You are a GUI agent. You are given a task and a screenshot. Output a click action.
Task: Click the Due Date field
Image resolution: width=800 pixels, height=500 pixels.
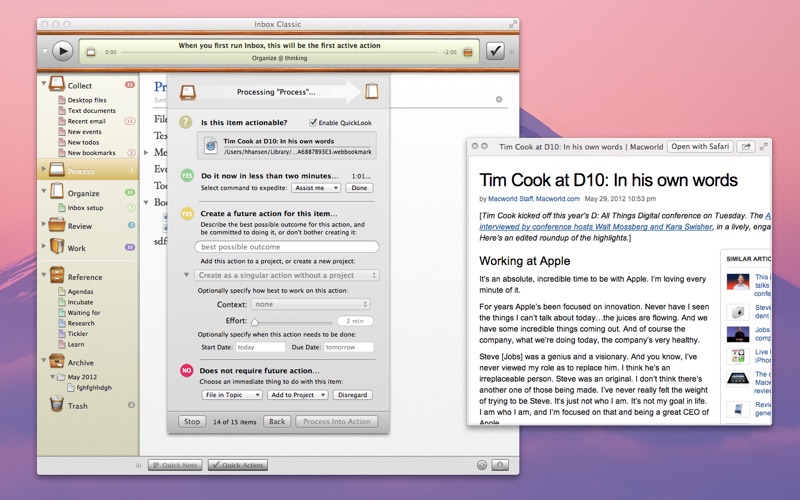[349, 347]
